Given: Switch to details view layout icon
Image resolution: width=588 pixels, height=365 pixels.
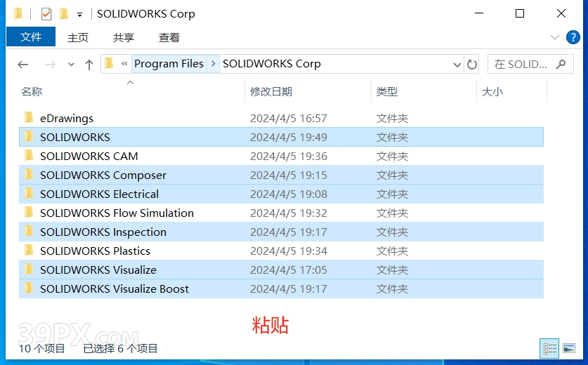Looking at the screenshot, I should tap(550, 348).
